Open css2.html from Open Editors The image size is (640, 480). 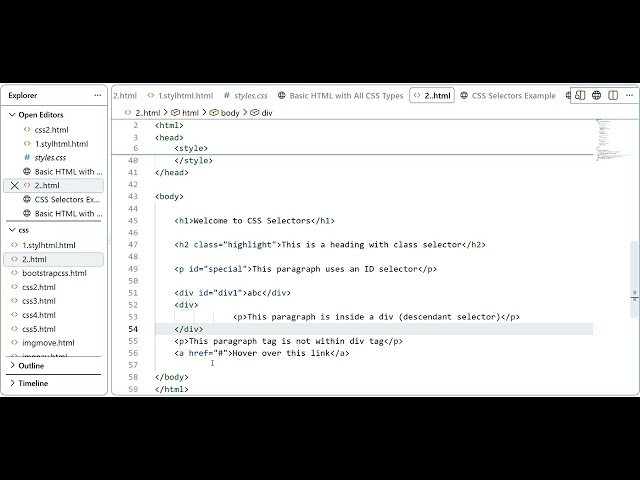tap(51, 130)
